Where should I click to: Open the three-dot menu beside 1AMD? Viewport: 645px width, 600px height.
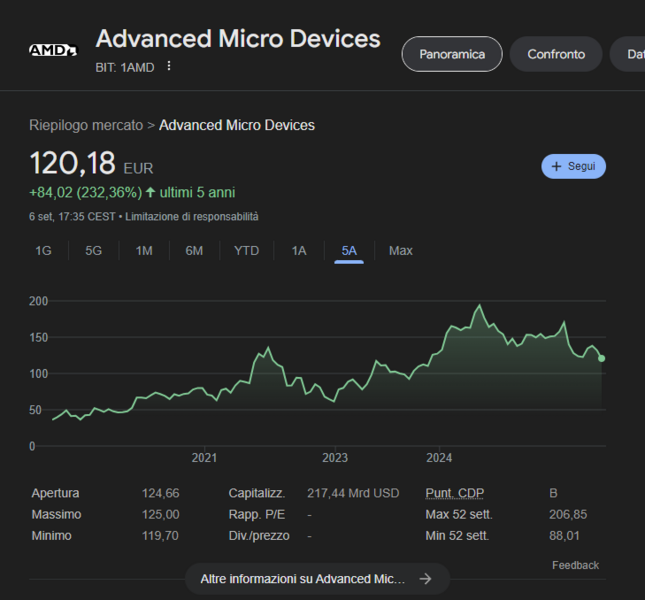[x=169, y=66]
